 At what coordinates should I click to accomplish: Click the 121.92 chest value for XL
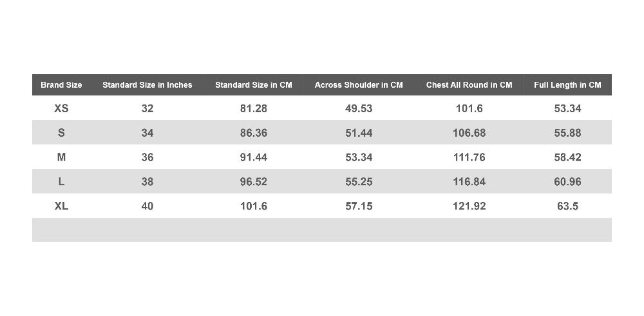(x=469, y=206)
